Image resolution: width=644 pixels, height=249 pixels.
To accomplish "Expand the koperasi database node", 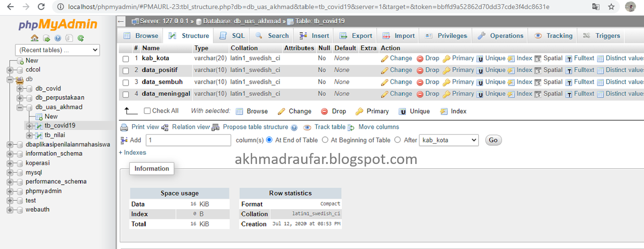I will pos(10,163).
